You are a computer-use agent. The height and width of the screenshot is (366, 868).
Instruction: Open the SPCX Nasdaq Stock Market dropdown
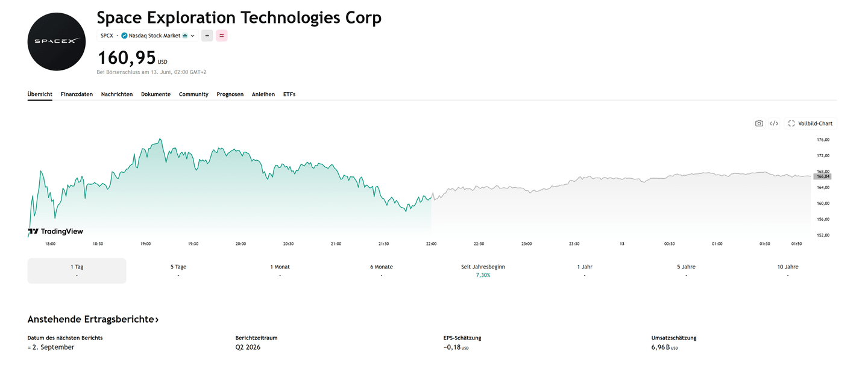[148, 36]
